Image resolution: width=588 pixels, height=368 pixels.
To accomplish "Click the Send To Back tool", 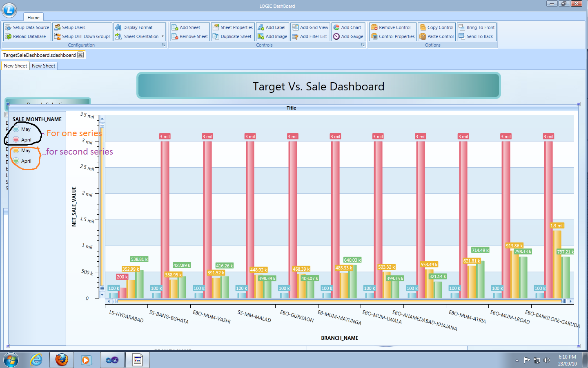I will (476, 36).
